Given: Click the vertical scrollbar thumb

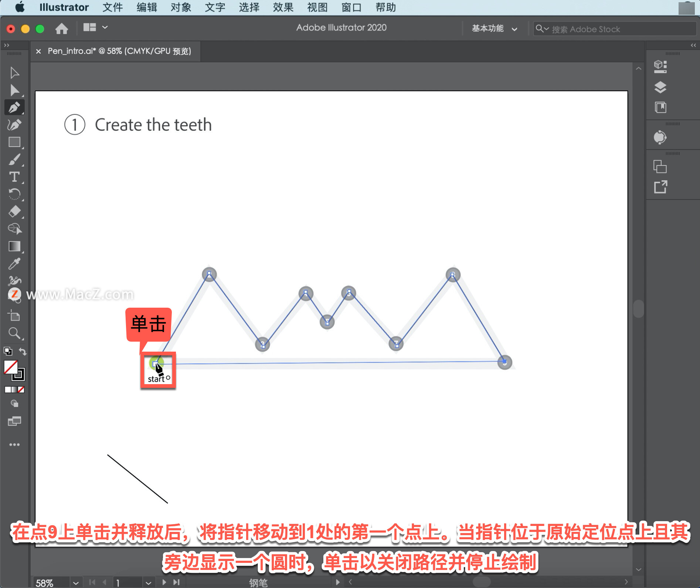Looking at the screenshot, I should tap(638, 308).
